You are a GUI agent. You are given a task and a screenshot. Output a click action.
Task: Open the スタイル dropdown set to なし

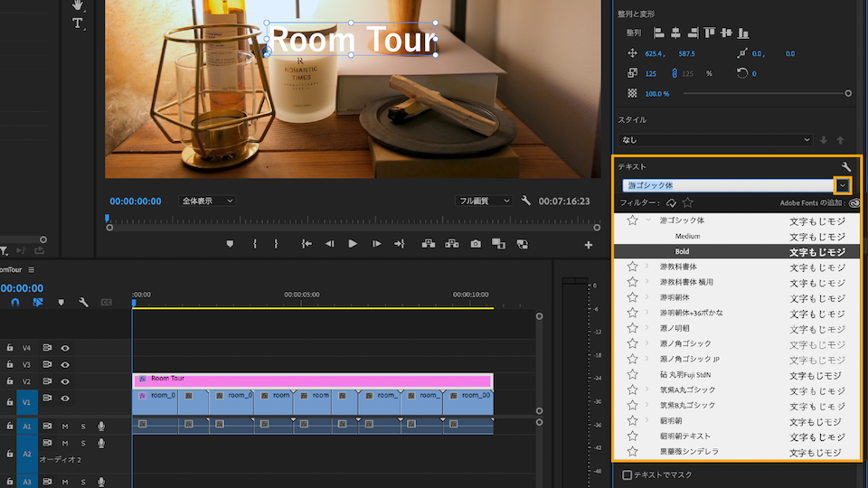[715, 140]
